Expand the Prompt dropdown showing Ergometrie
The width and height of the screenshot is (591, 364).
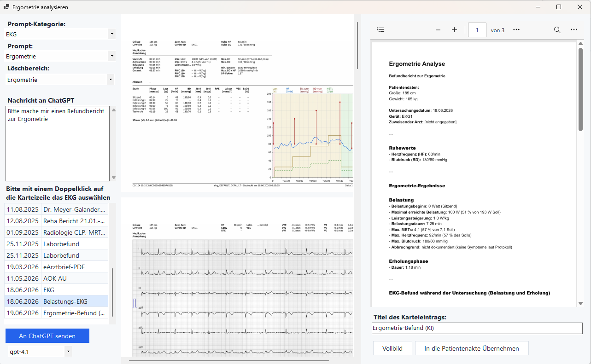point(111,56)
